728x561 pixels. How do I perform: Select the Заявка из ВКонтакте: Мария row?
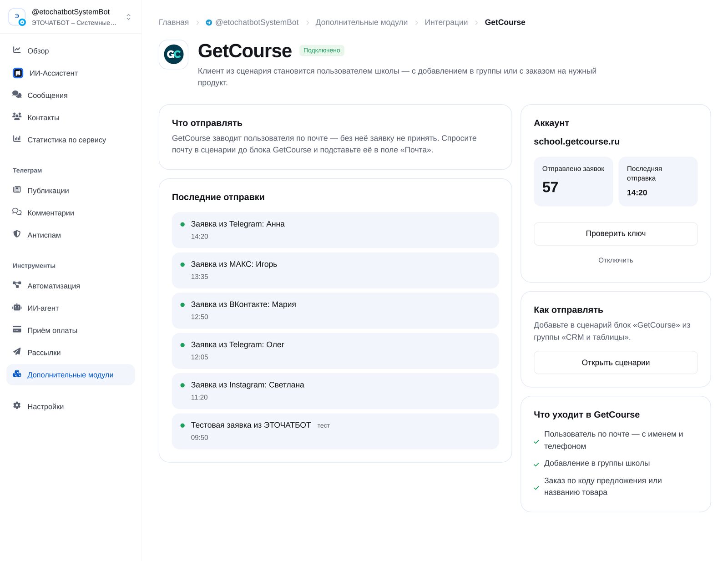point(335,311)
